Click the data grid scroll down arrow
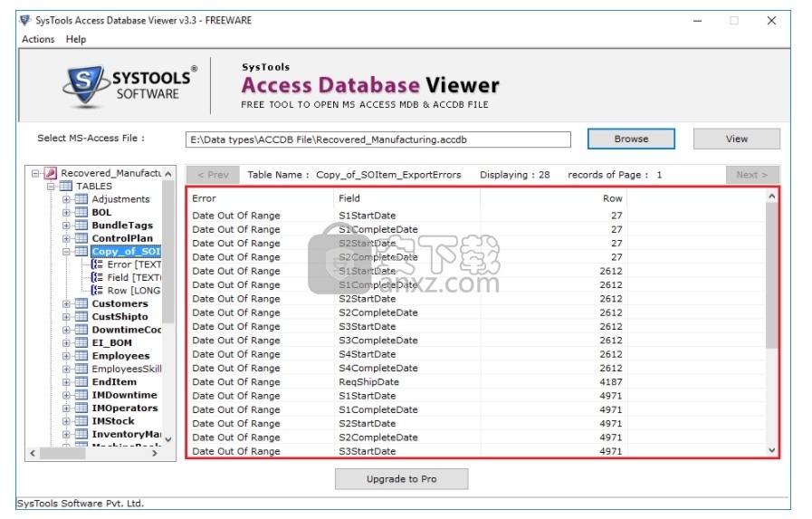Viewport: 812px width, 519px height. coord(771,450)
